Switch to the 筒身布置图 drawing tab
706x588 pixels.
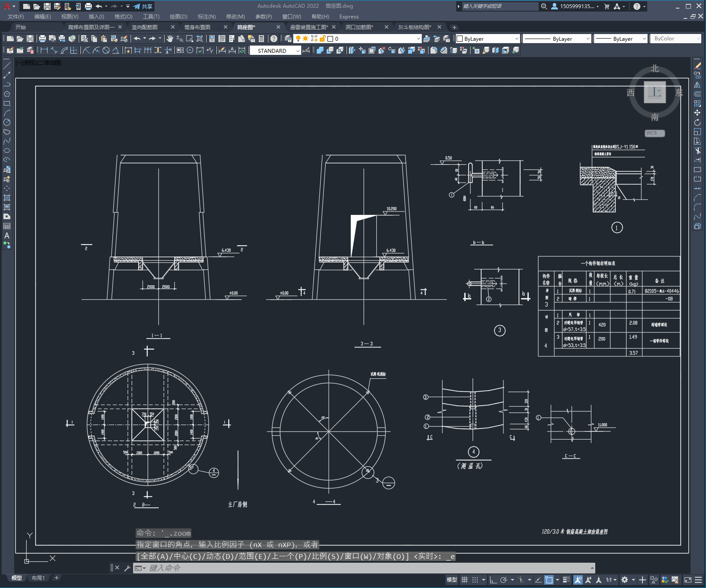[197, 27]
